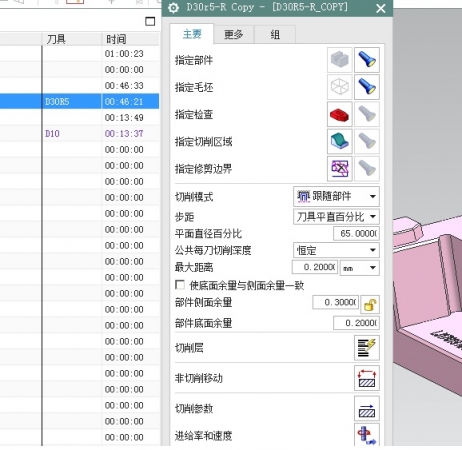Switch to the 更多 tab
Image resolution: width=462 pixels, height=450 pixels.
[234, 34]
